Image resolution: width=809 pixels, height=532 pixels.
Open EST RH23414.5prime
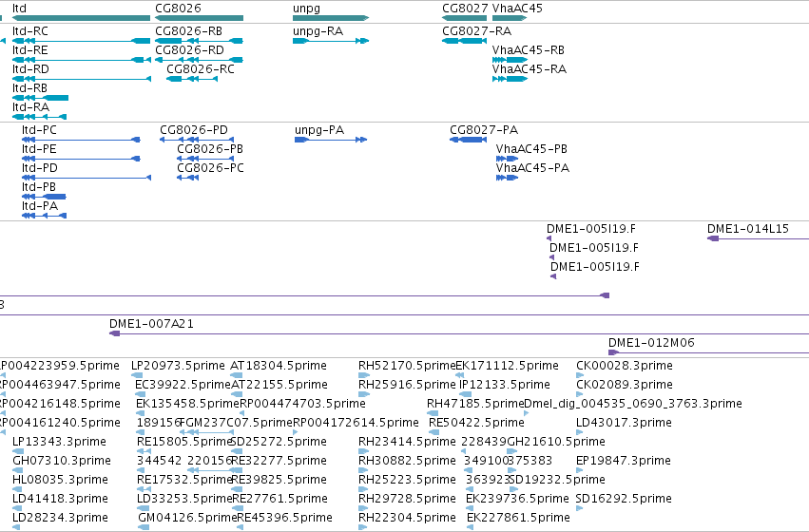407,442
